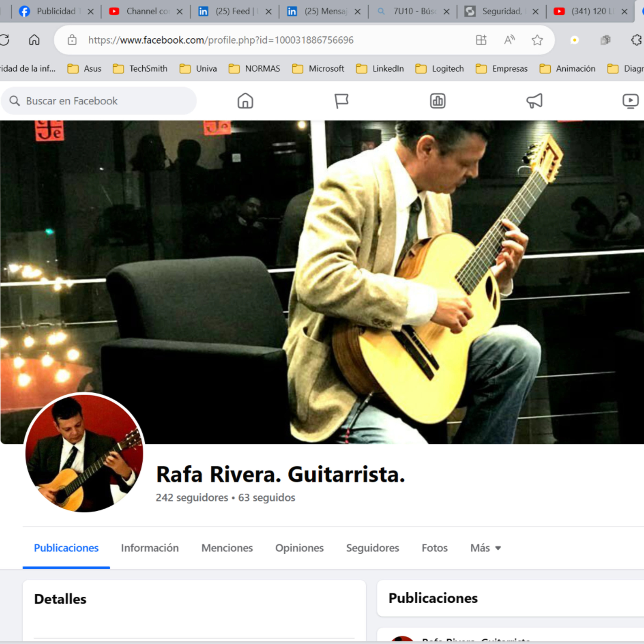The image size is (644, 644).
Task: Open the Facebook Home icon
Action: point(245,101)
